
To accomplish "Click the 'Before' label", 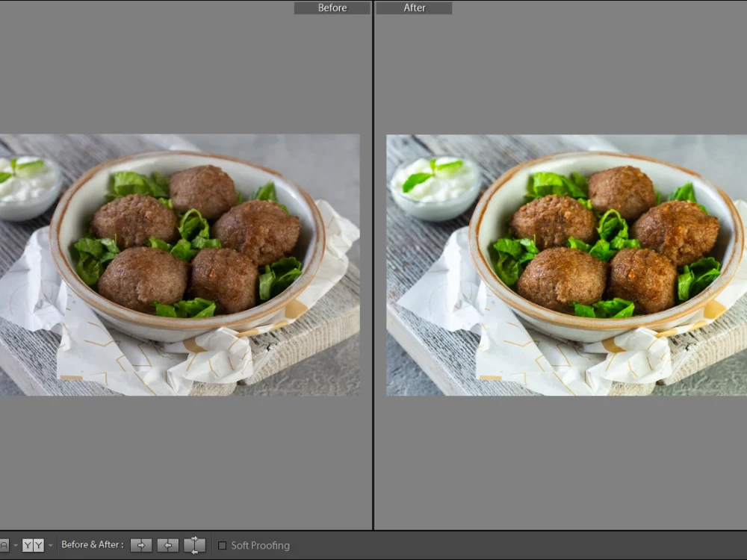I will (332, 8).
